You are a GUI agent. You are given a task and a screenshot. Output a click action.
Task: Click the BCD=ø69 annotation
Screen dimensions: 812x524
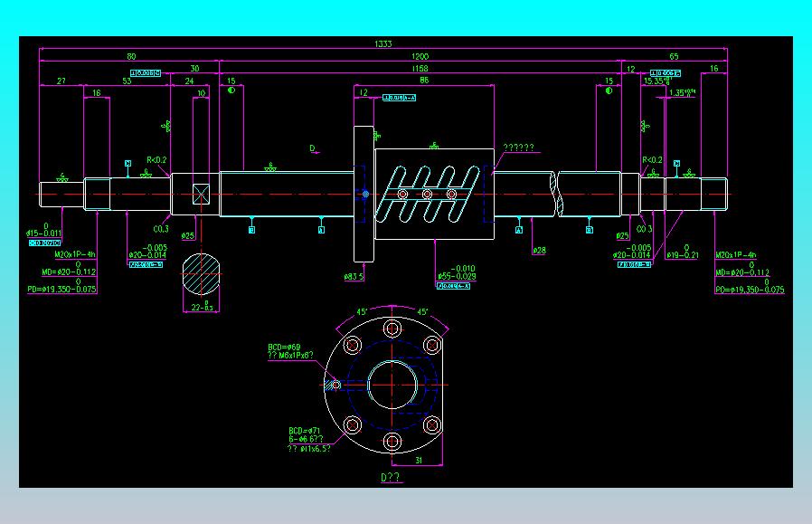284,347
